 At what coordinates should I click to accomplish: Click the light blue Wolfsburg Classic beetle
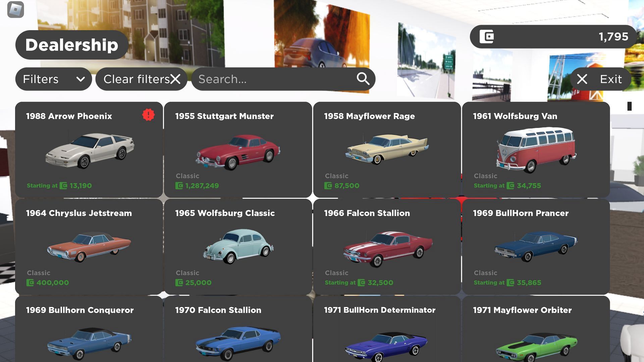pos(238,246)
